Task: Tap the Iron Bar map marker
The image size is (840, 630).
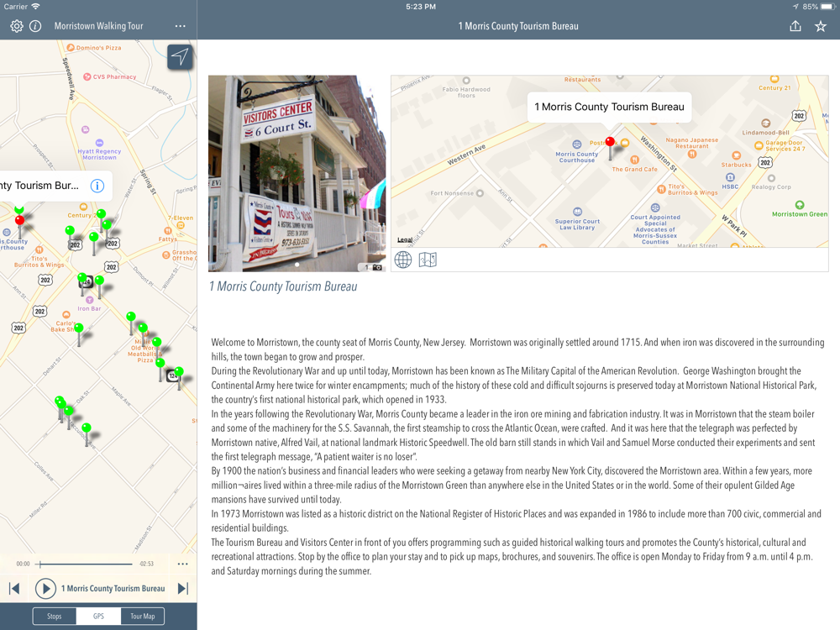Action: (90, 300)
